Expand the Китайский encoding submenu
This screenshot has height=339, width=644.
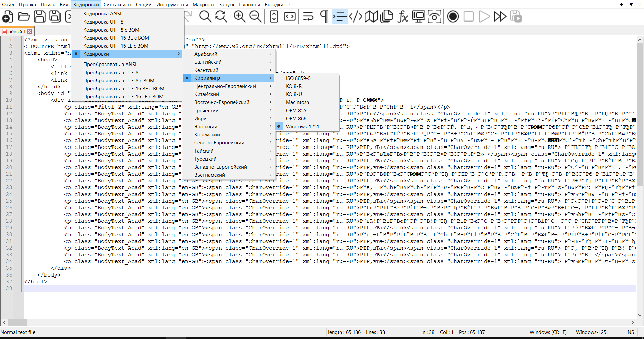coord(206,94)
